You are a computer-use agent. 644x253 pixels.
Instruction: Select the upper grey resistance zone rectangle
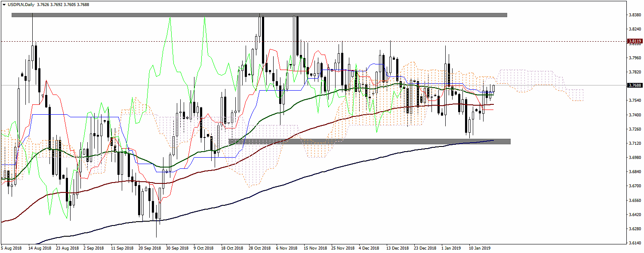point(259,15)
